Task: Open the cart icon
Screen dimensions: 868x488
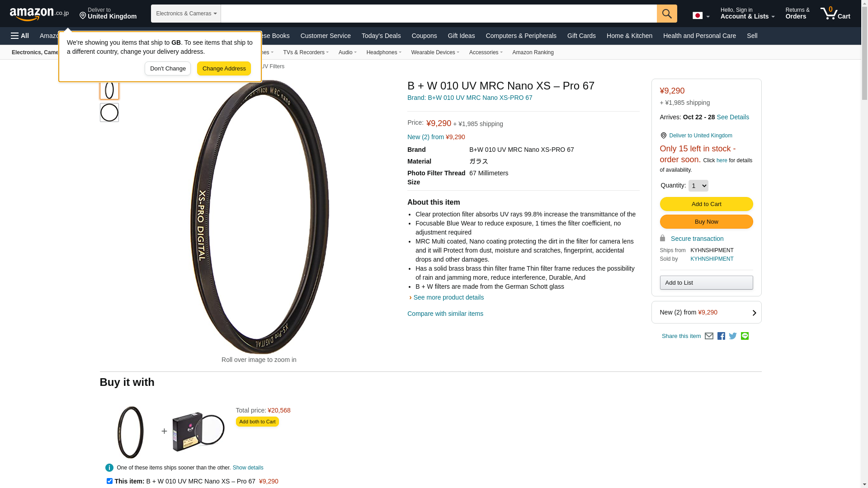Action: (835, 13)
